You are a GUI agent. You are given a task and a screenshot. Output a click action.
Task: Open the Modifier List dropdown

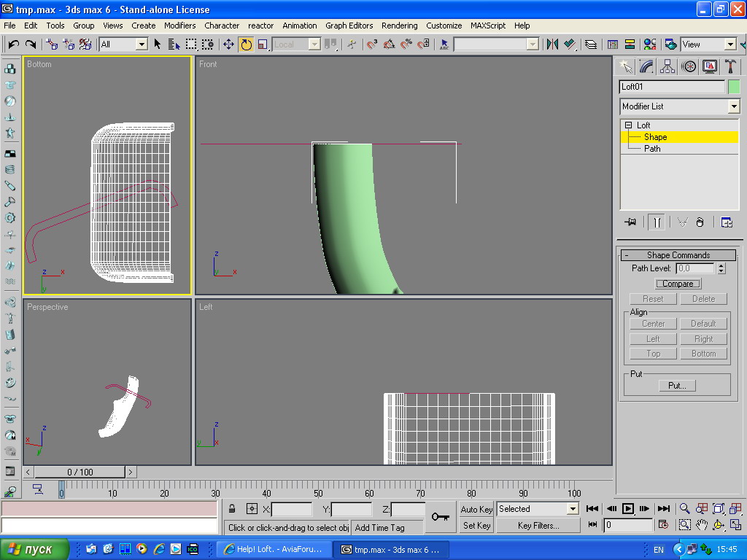point(679,106)
